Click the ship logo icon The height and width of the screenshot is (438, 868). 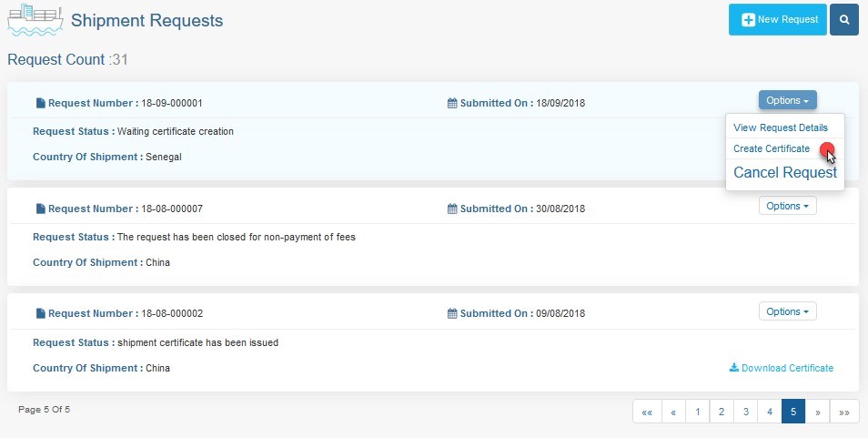click(x=35, y=20)
